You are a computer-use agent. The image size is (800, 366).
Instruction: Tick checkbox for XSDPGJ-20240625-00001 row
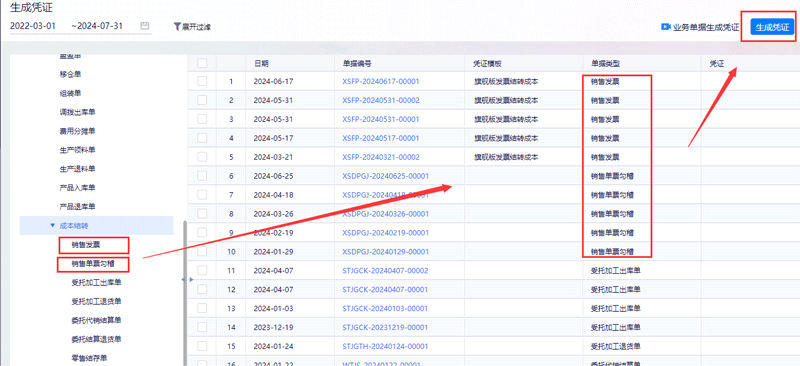(203, 176)
